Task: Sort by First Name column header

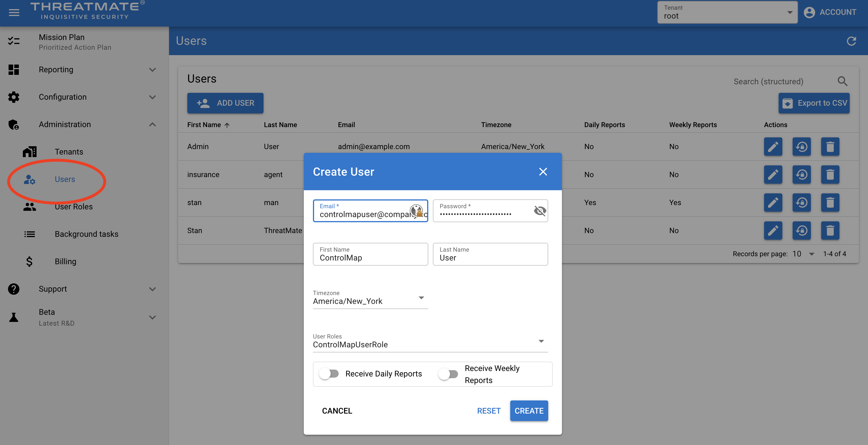Action: (x=208, y=125)
